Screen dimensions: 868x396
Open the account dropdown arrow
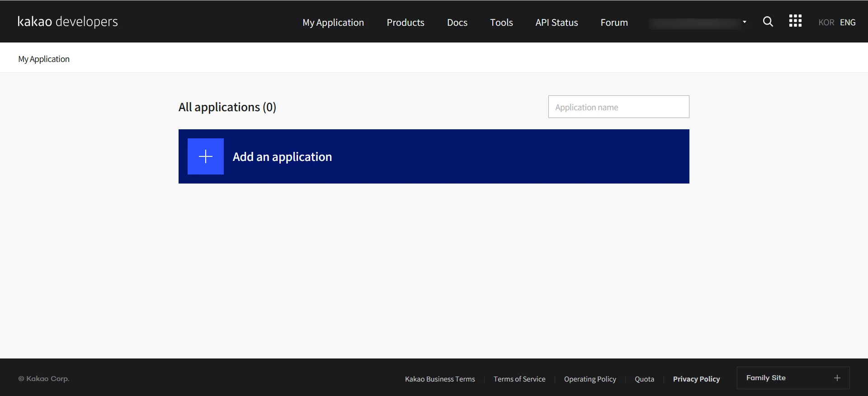(x=744, y=22)
